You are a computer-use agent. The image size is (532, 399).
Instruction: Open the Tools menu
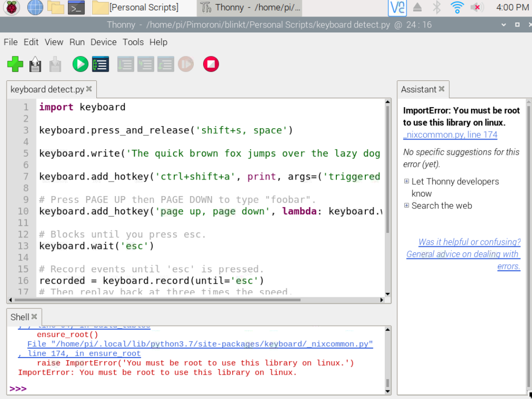(133, 42)
